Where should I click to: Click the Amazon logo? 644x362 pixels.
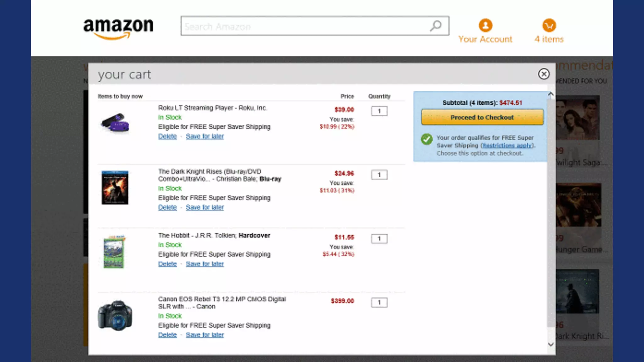[118, 28]
